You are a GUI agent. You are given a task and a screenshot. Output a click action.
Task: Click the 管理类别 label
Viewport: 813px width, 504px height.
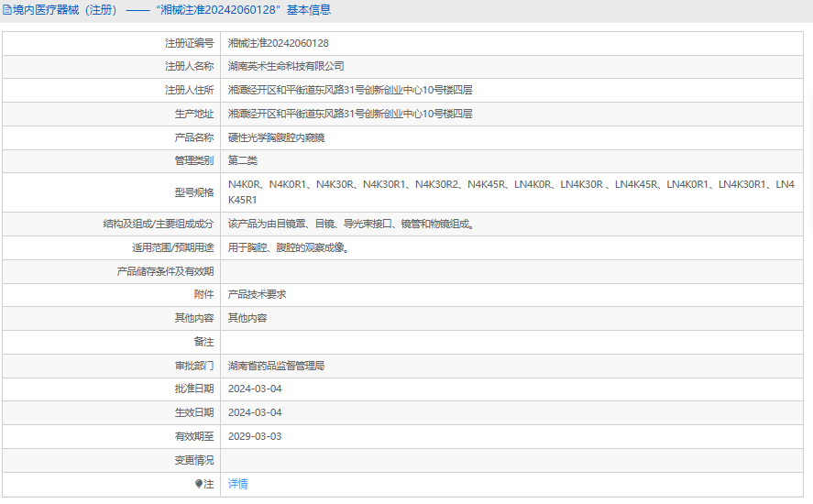point(194,160)
